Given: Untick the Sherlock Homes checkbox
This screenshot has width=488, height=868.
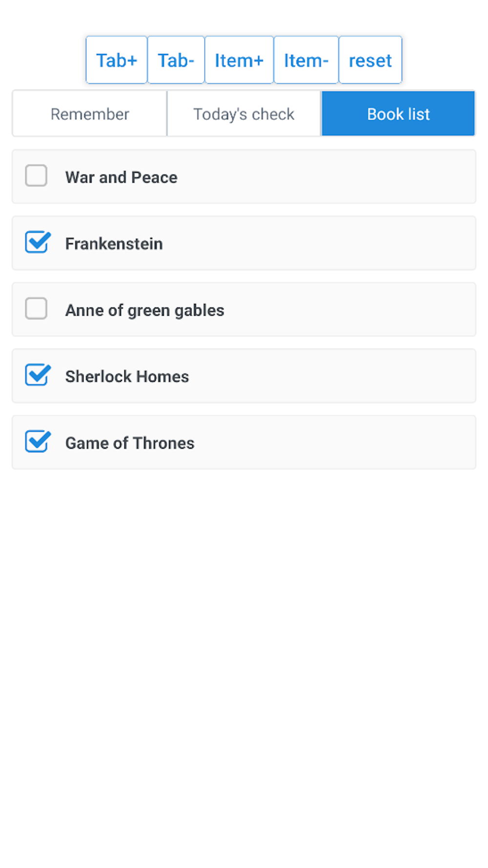Looking at the screenshot, I should coord(37,375).
